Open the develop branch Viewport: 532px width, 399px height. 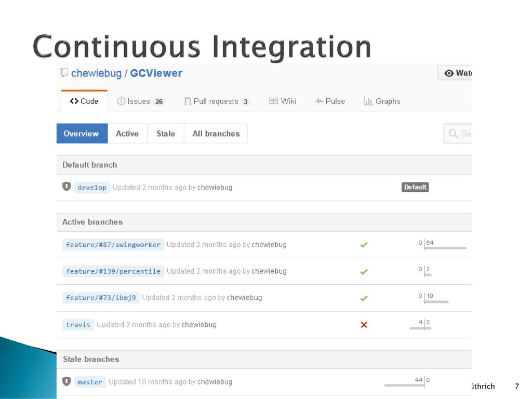(92, 188)
